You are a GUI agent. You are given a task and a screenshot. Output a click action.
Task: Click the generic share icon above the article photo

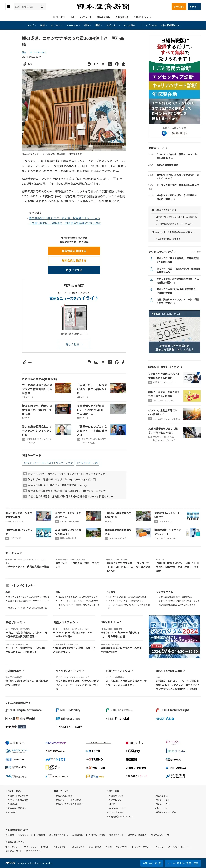124,64
